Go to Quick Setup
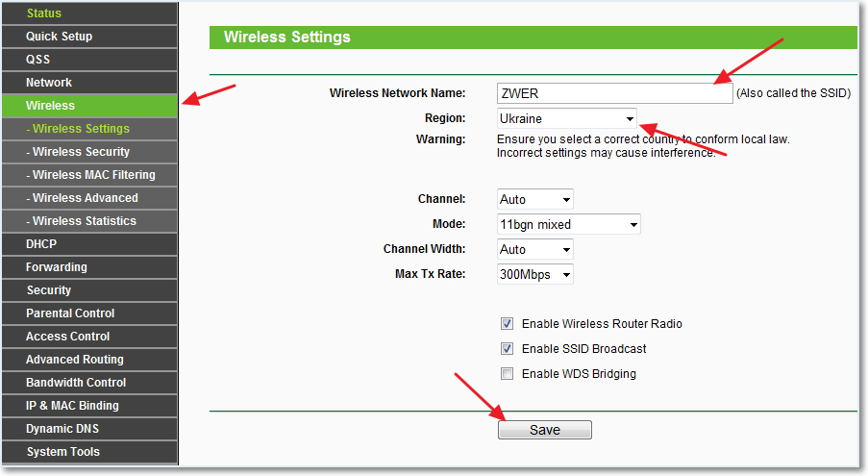868x476 pixels. tap(89, 36)
